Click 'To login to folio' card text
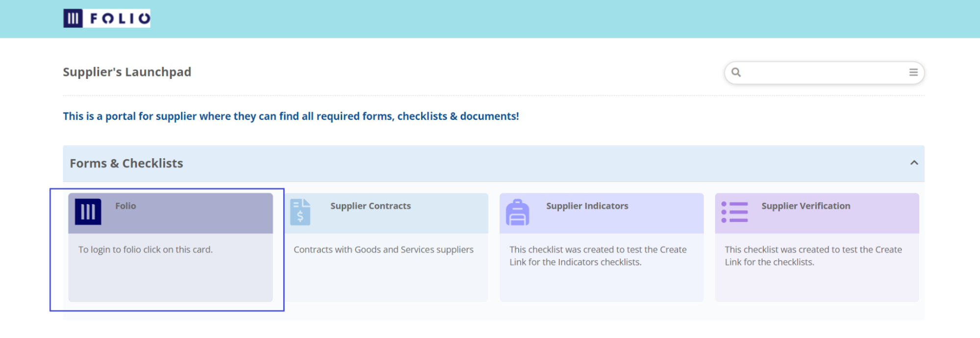 point(146,250)
